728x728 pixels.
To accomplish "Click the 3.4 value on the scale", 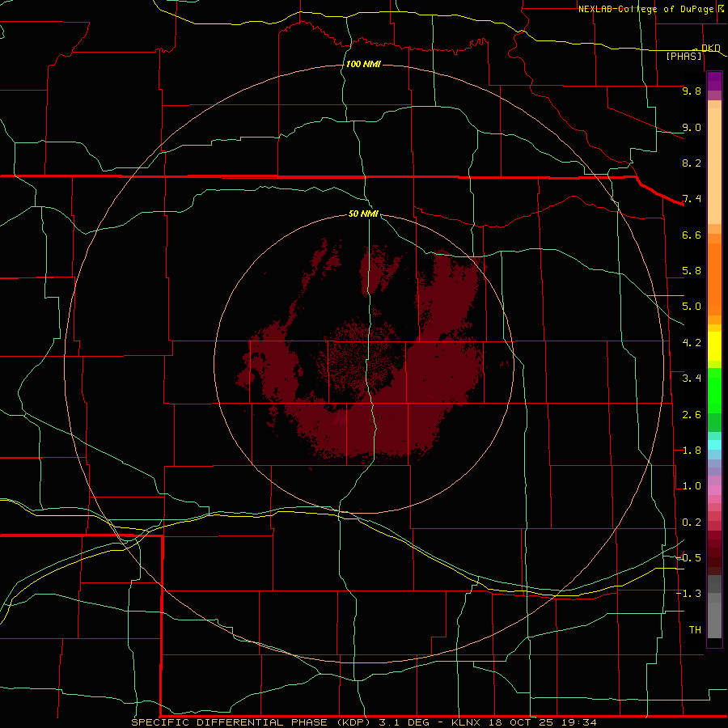I will 692,379.
